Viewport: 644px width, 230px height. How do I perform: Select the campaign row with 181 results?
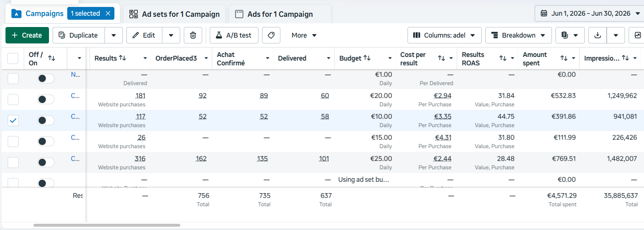click(13, 99)
